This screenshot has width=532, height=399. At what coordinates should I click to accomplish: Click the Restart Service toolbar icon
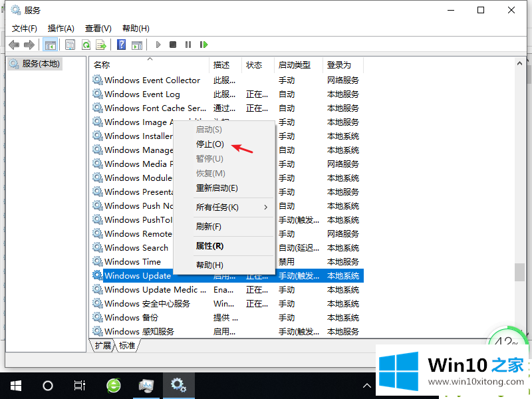click(x=203, y=45)
